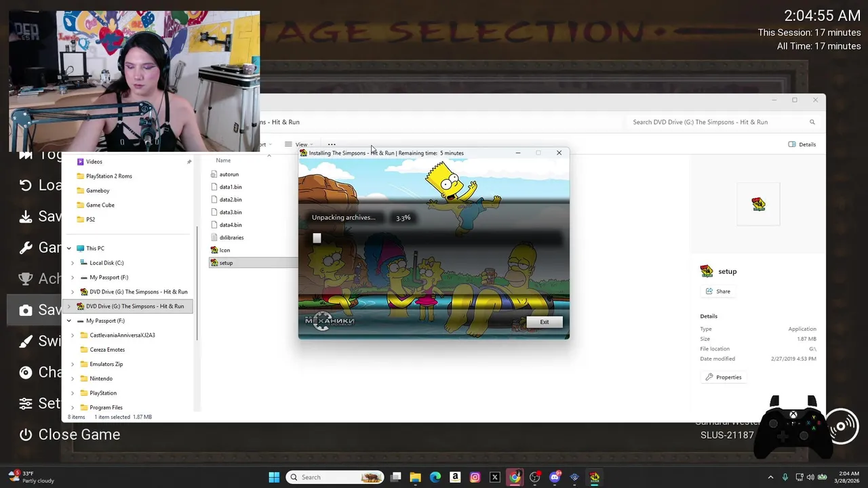
Task: Collapse the This PC tree node
Action: (x=68, y=248)
